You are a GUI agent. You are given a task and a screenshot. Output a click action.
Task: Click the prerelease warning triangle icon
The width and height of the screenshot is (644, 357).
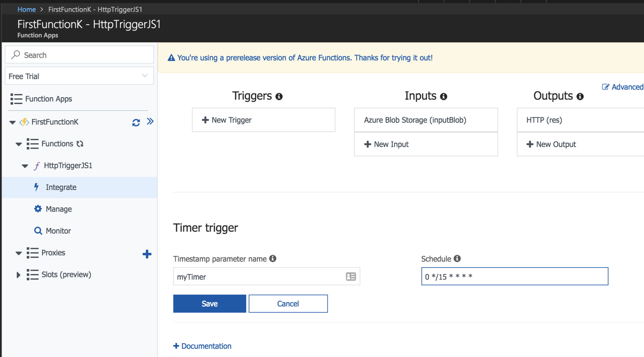click(x=171, y=58)
